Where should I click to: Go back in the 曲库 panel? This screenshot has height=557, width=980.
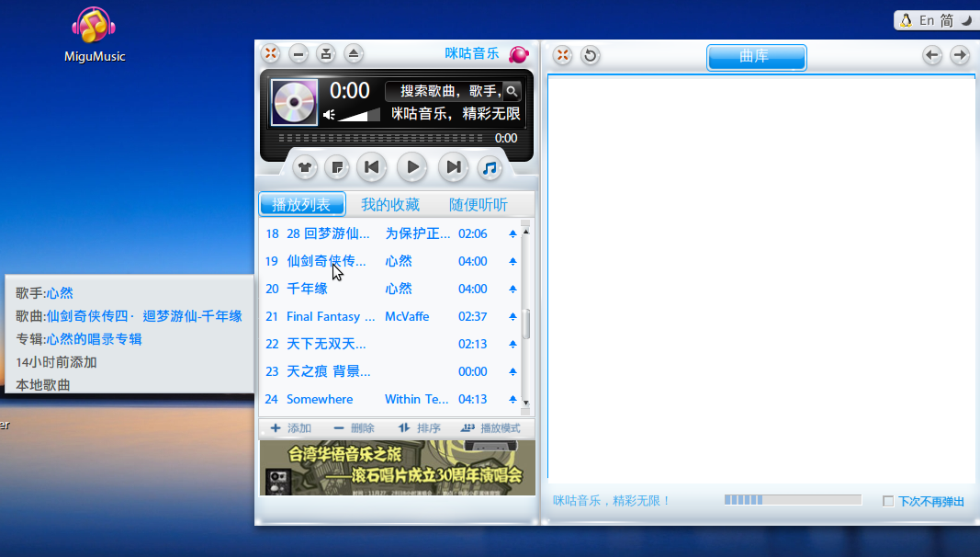[932, 55]
